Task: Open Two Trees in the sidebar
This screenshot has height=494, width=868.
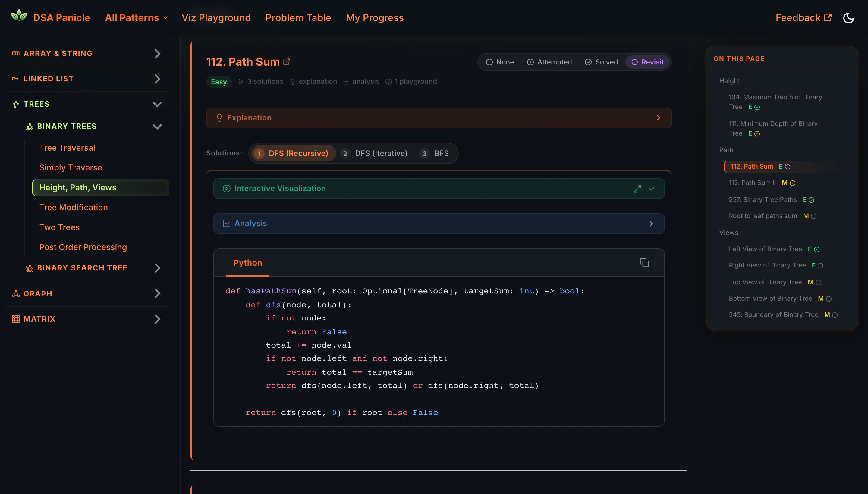Action: coord(59,227)
